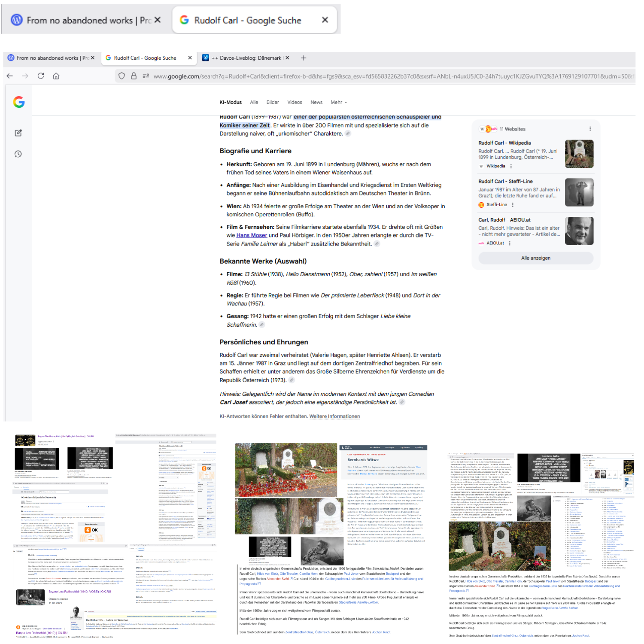Open options menu next to AEIOU.at source
Viewport: 644px width, 644px height.
click(510, 243)
